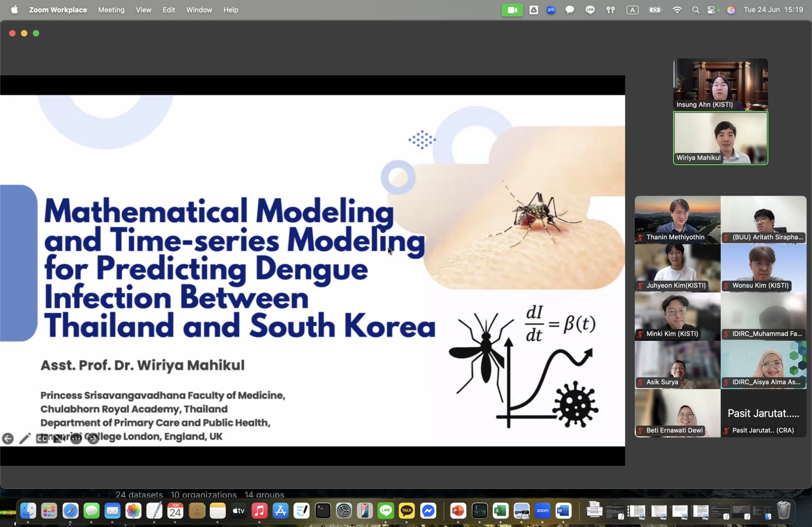Screen dimensions: 812x527
Task: Select Beti Ernawati Dewi participant tile
Action: 678,413
